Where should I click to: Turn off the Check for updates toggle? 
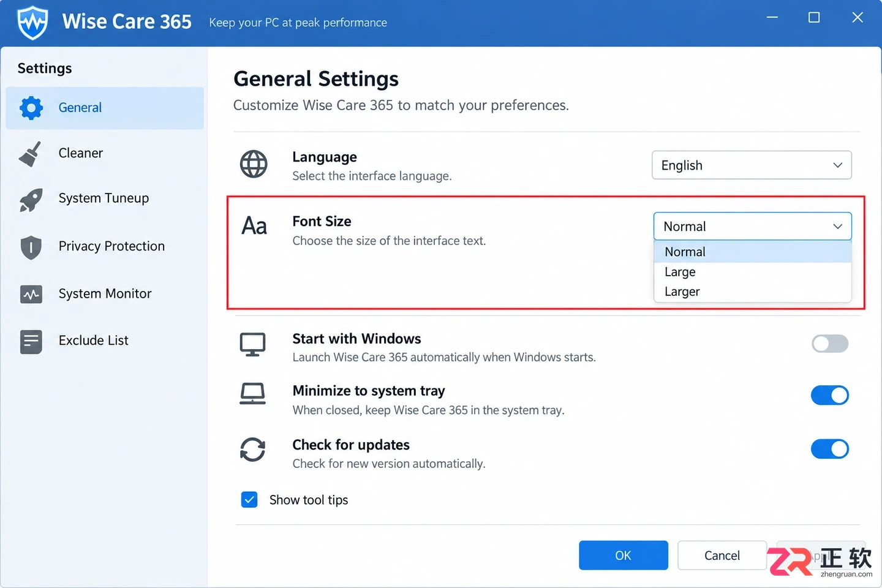(x=830, y=449)
